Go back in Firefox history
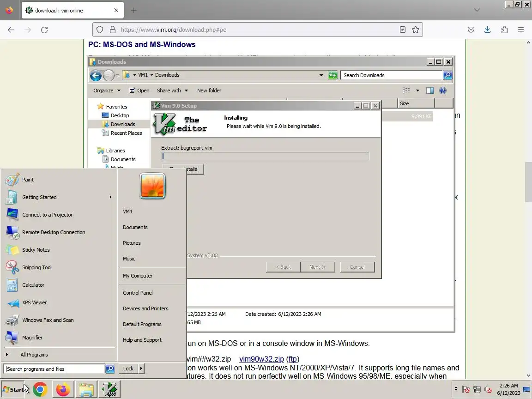The width and height of the screenshot is (532, 399). [x=11, y=30]
